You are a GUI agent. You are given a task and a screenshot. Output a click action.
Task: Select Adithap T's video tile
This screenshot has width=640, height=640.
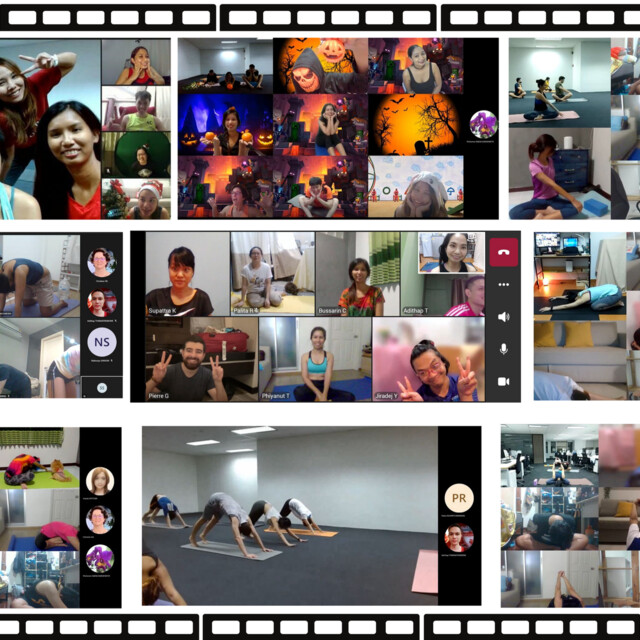pos(442,294)
